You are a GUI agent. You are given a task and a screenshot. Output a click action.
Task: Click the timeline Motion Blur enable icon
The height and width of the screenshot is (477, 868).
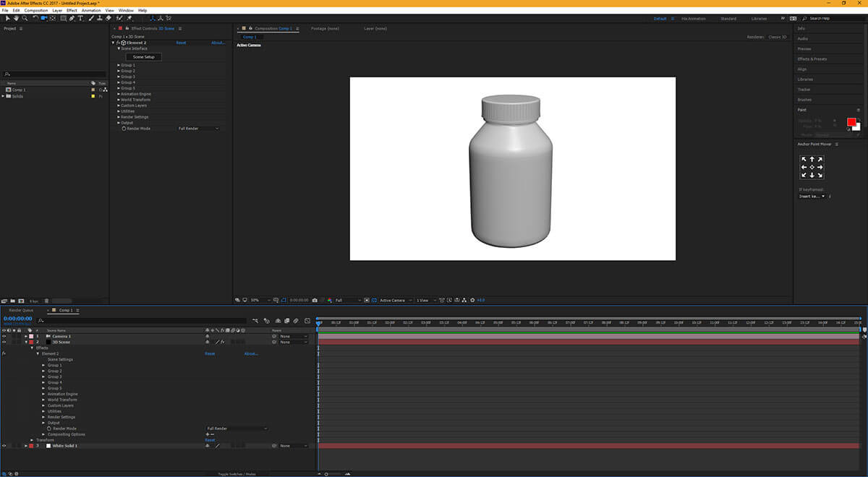296,320
